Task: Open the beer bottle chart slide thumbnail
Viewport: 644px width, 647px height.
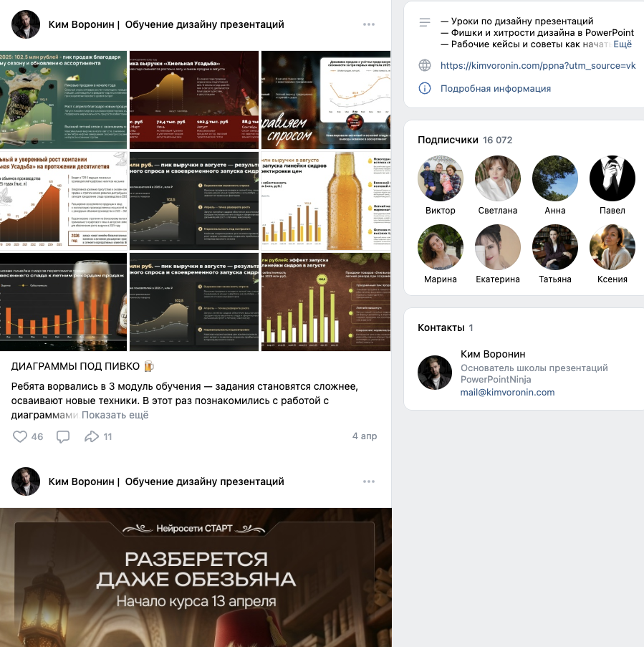Action: coord(325,201)
